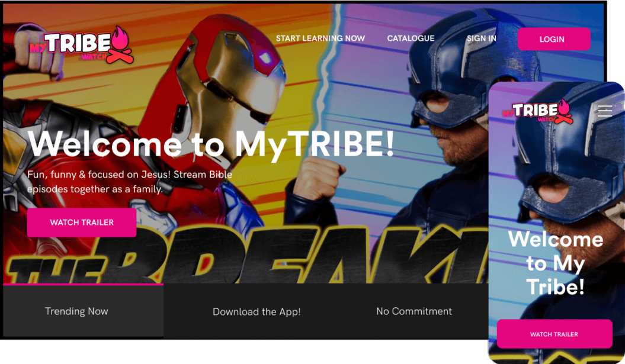Screen dimensions: 625x364
Task: Click the pink Login button
Action: pos(554,39)
